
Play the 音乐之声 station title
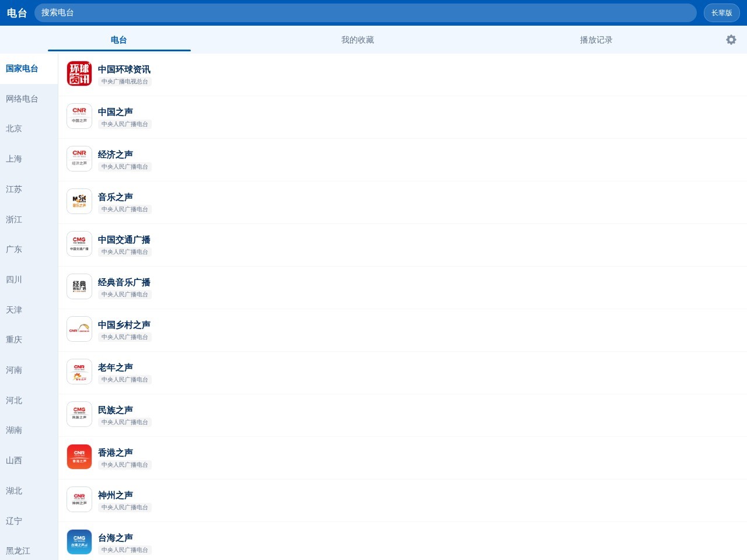coord(116,197)
